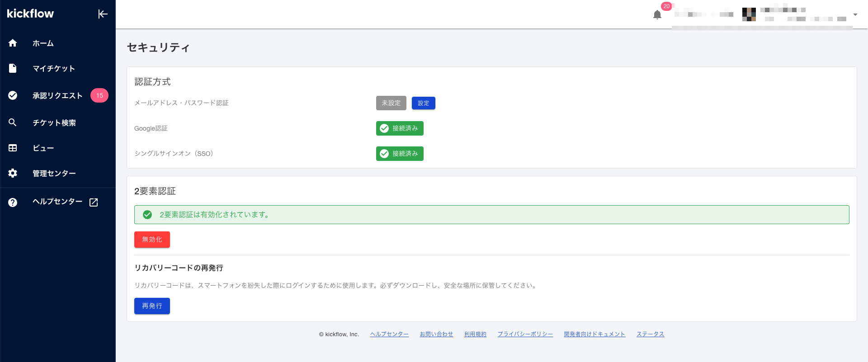Click the 未設定 status label
Image resolution: width=868 pixels, height=362 pixels.
391,103
